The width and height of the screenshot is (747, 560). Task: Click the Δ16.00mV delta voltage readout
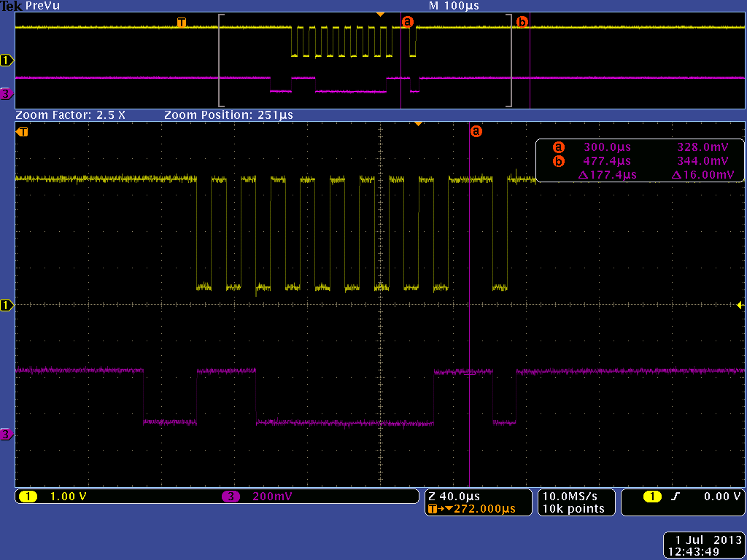pyautogui.click(x=703, y=175)
